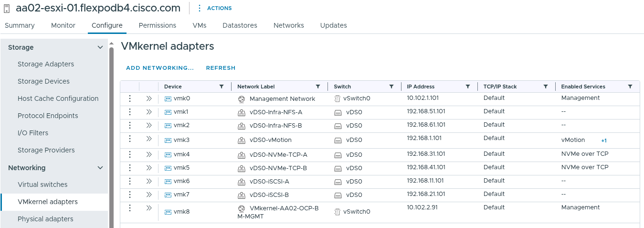Image resolution: width=644 pixels, height=228 pixels.
Task: Switch to the Summary tab
Action: pyautogui.click(x=20, y=25)
